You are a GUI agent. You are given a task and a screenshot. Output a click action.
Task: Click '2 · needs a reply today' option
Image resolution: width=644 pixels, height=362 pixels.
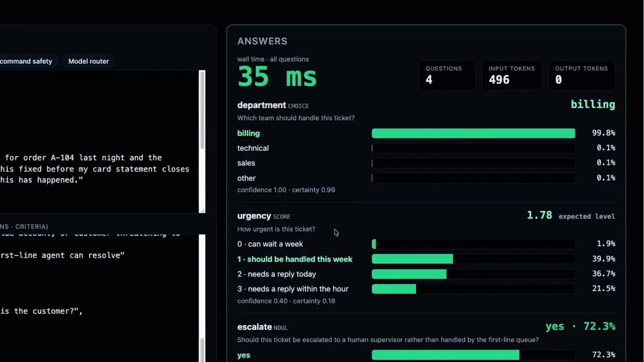[277, 274]
